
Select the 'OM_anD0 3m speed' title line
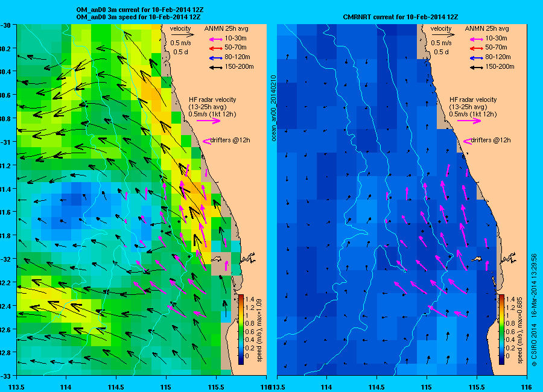[138, 17]
